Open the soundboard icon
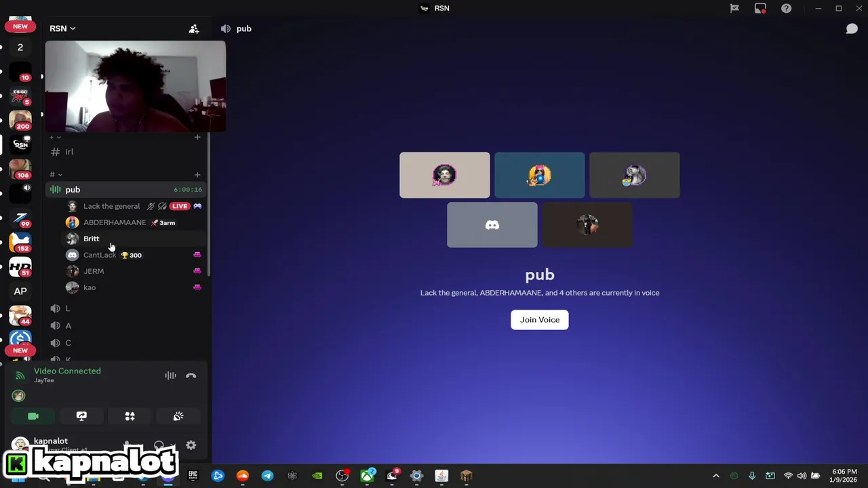Screen dimensions: 868x488 [178, 416]
